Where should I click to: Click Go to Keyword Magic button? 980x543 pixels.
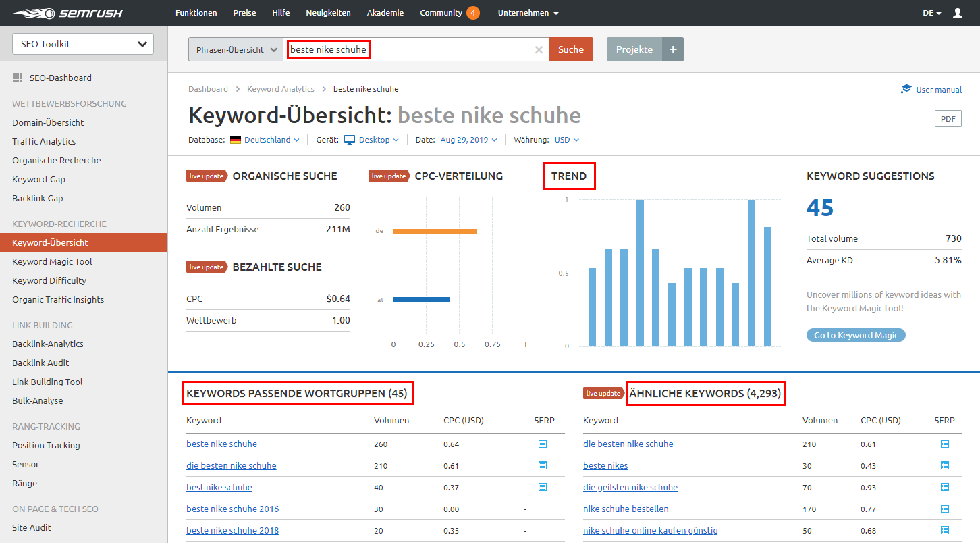point(856,335)
